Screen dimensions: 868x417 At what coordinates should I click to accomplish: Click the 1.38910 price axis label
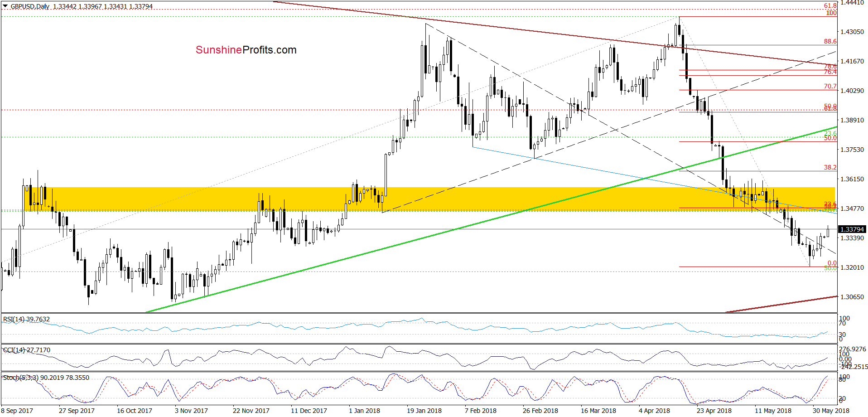click(852, 120)
